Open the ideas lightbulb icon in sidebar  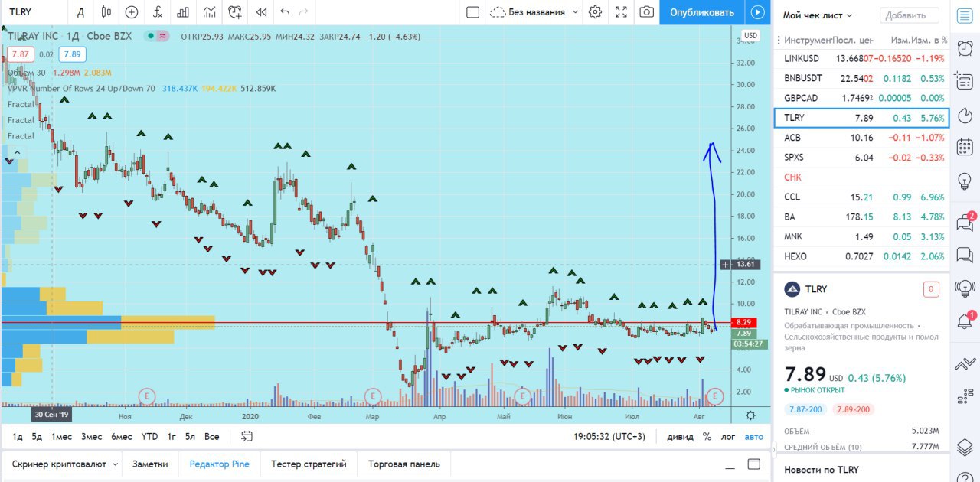[x=965, y=181]
